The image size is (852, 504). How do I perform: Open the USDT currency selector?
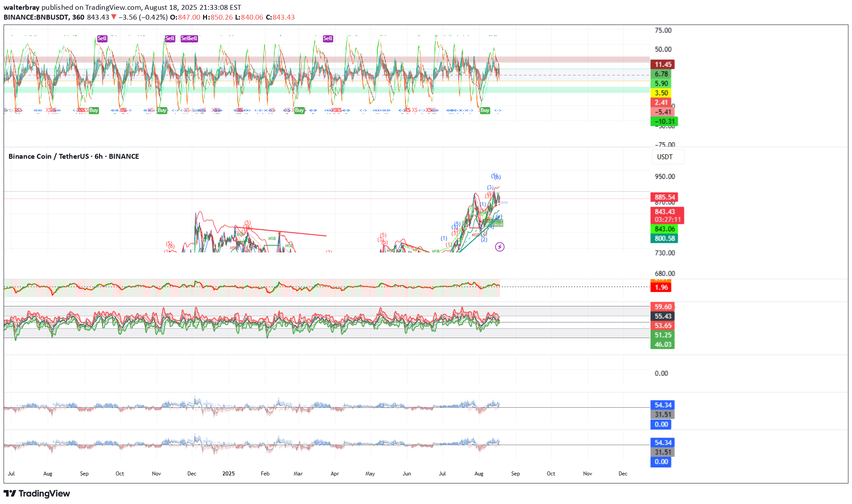click(x=668, y=157)
